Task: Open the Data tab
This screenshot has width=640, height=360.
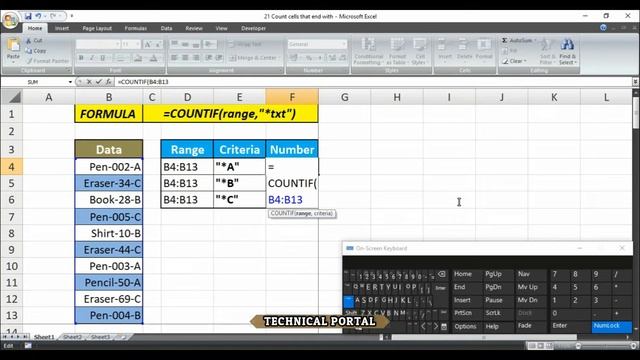Action: tap(166, 28)
